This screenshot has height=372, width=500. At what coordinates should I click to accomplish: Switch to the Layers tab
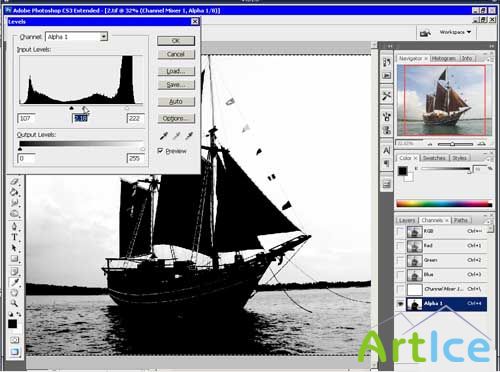click(407, 220)
